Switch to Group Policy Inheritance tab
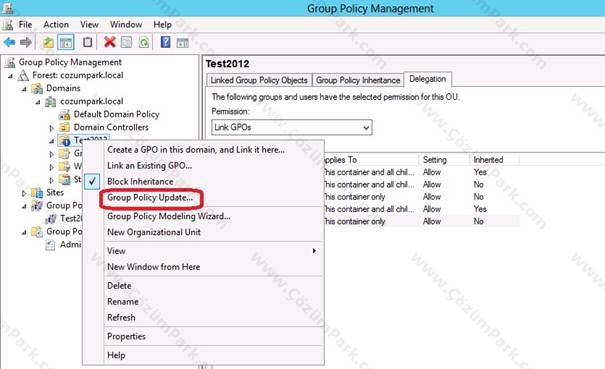Viewport: 605px width, 369px height. [x=358, y=80]
